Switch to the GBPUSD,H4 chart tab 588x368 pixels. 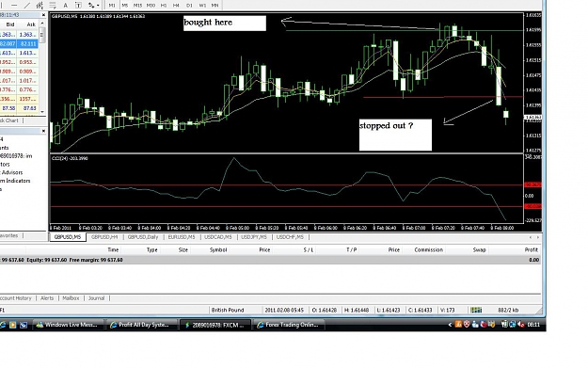tap(104, 237)
